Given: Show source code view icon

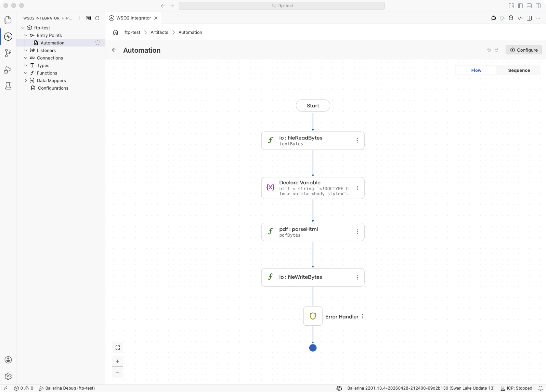Looking at the screenshot, I should tap(520, 18).
